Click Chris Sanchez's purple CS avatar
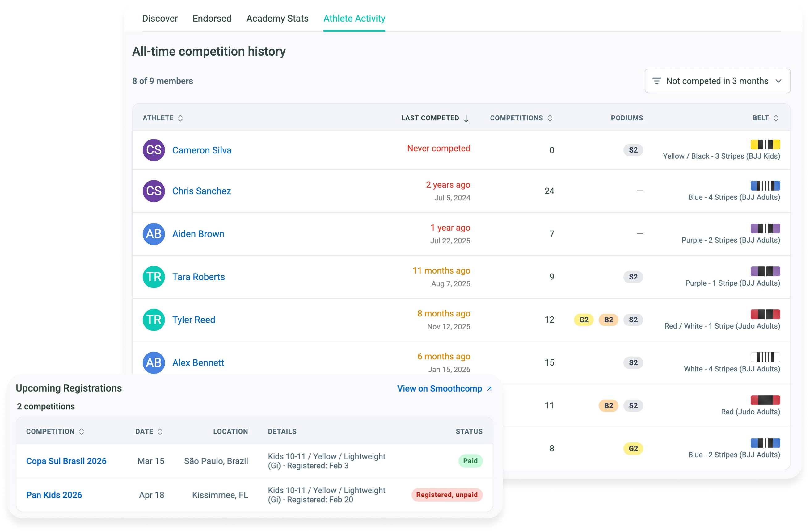This screenshot has height=532, width=810. (x=154, y=191)
